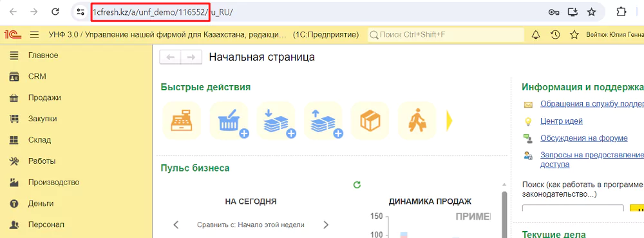Show more quick actions with yellow arrow
Image resolution: width=644 pixels, height=238 pixels.
click(x=450, y=121)
